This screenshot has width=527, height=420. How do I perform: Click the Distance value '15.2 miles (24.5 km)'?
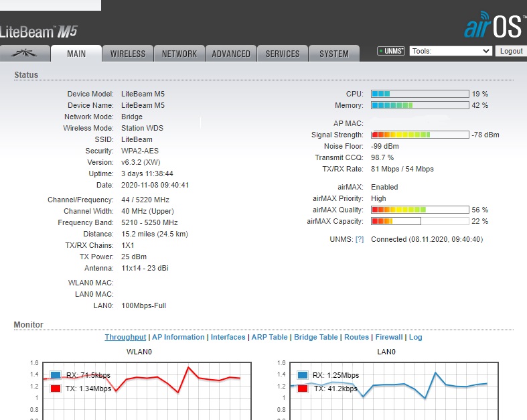155,234
